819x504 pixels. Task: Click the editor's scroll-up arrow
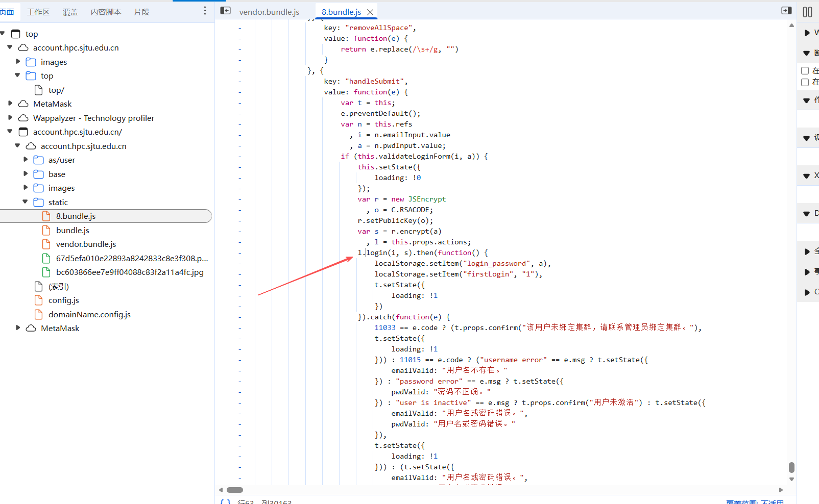[791, 25]
